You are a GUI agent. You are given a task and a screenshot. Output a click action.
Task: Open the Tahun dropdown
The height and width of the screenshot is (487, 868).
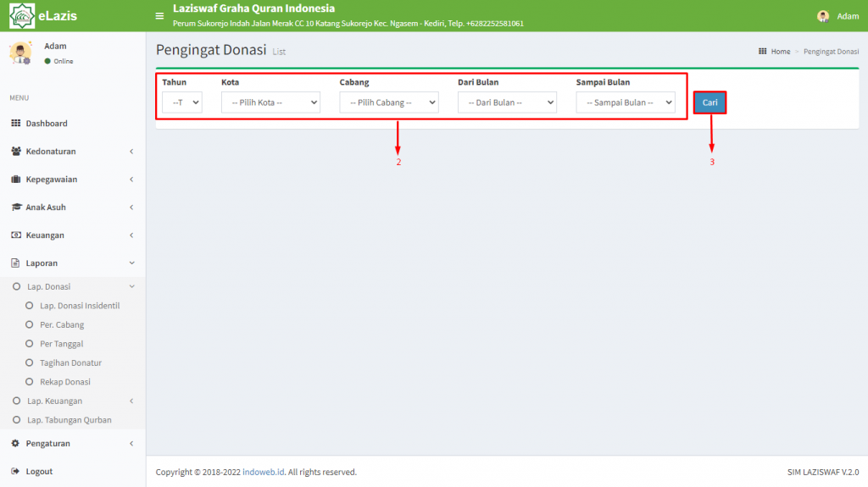coord(182,102)
